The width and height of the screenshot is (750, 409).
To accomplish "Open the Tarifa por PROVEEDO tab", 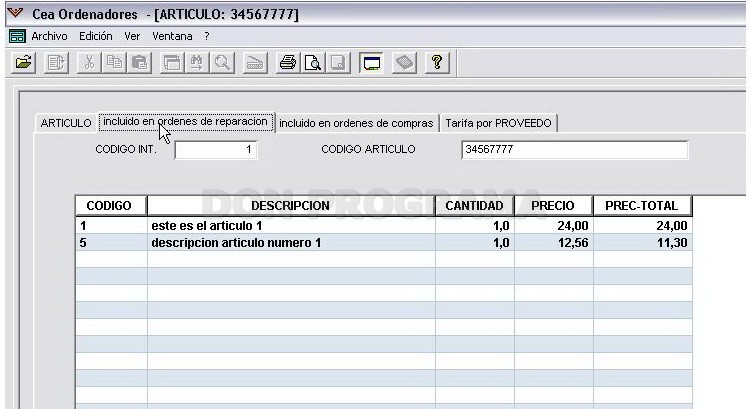I will tap(498, 123).
